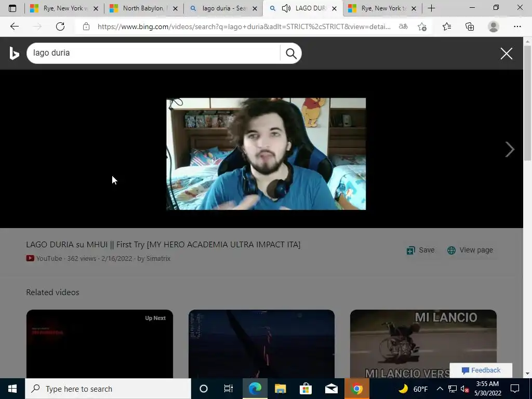
Task: Mute audio on the LAGO DURIA tab
Action: [x=286, y=8]
